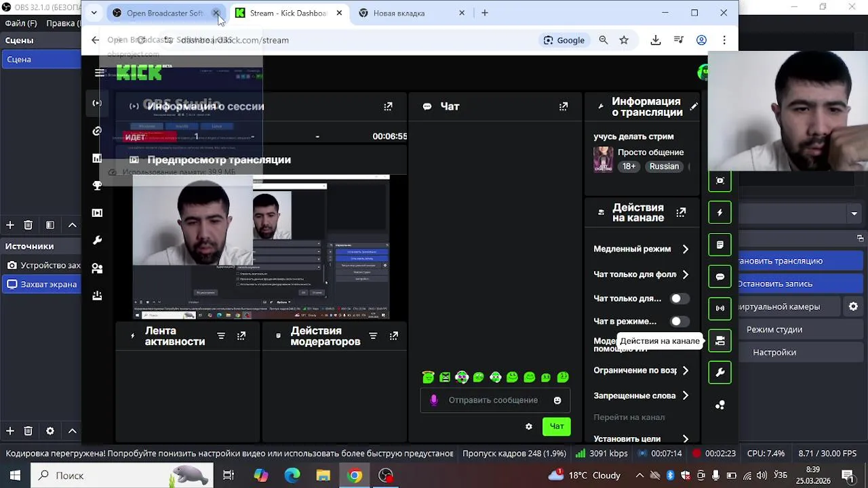Viewport: 868px width, 488px height.
Task: Click the download tray icon in Kick sidebar
Action: click(97, 296)
